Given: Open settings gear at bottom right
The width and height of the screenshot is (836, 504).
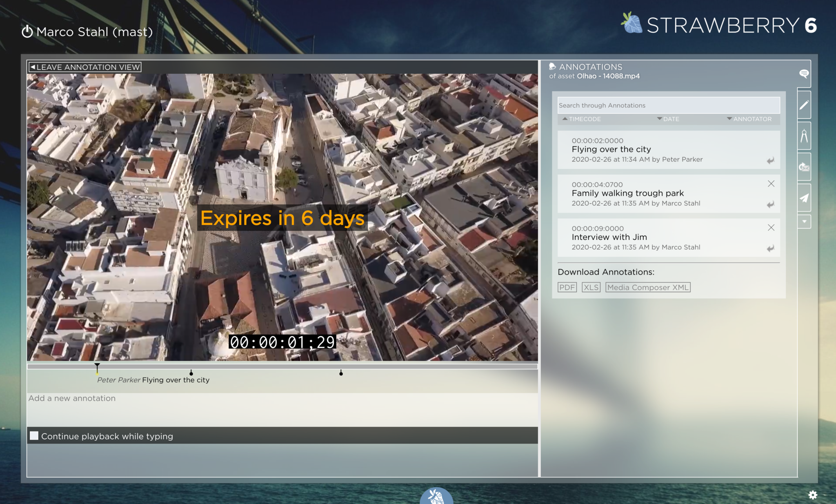Looking at the screenshot, I should 813,495.
